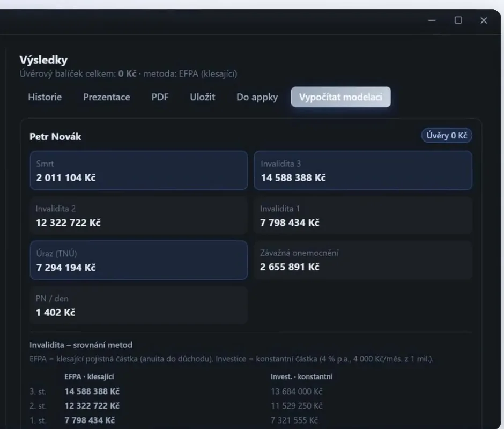Click the EFPA explanation text line
Image resolution: width=504 pixels, height=429 pixels.
[x=232, y=359]
